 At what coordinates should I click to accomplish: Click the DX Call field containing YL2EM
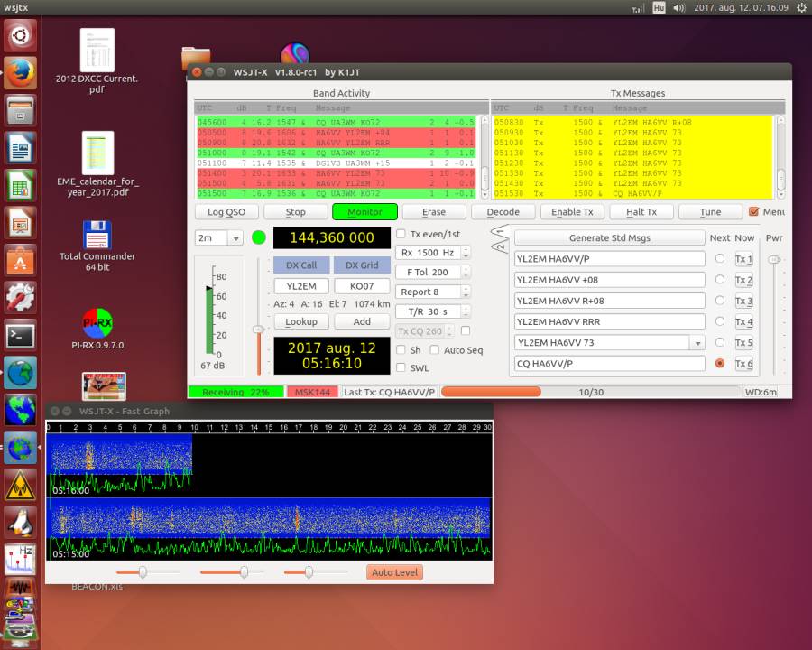click(x=301, y=286)
